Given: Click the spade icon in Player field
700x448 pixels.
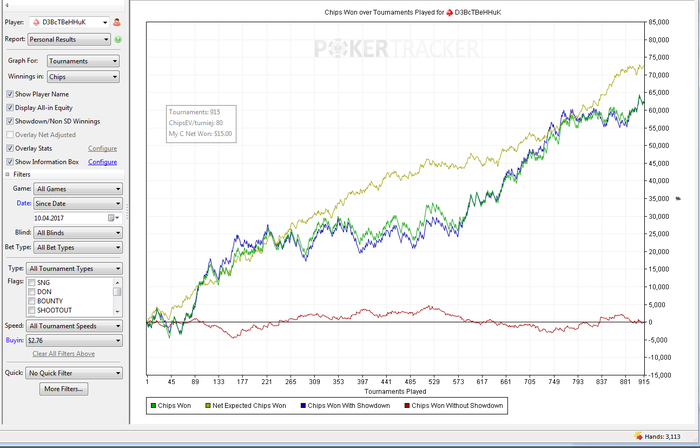Looking at the screenshot, I should (36, 22).
